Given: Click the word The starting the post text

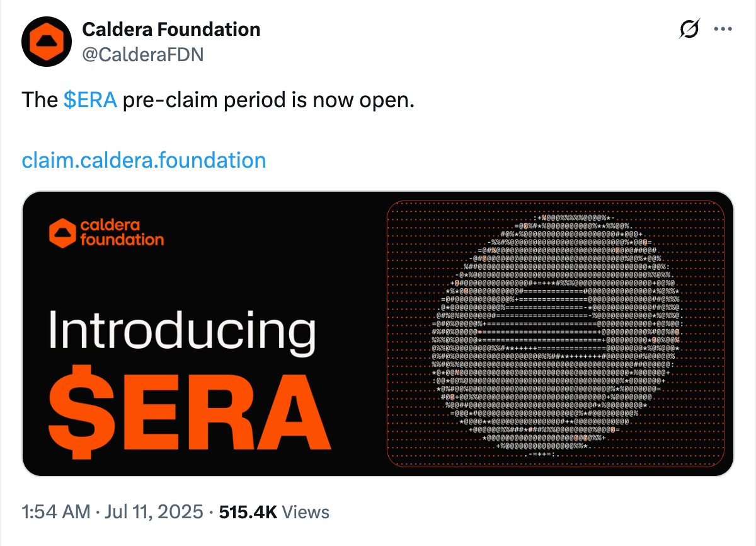Looking at the screenshot, I should (x=40, y=100).
